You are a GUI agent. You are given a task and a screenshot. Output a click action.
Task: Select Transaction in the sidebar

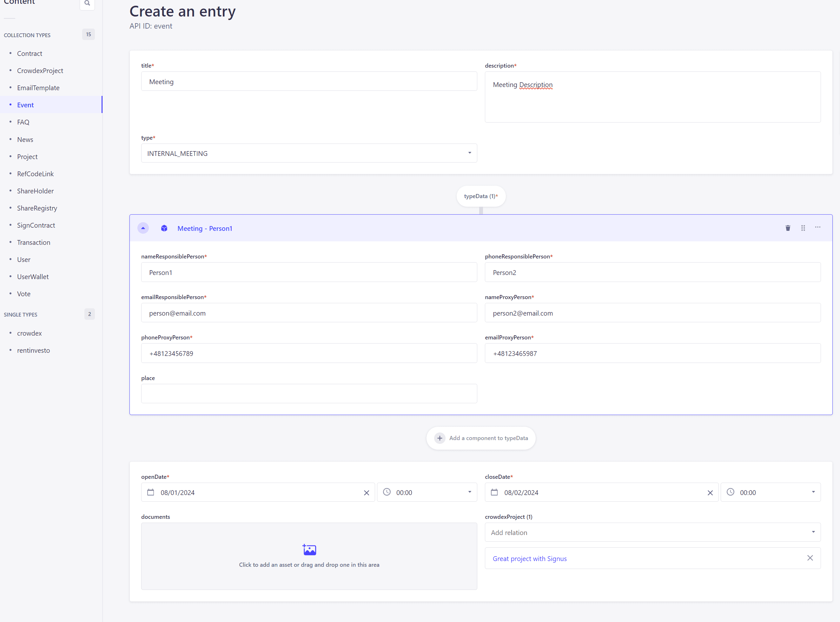tap(34, 243)
